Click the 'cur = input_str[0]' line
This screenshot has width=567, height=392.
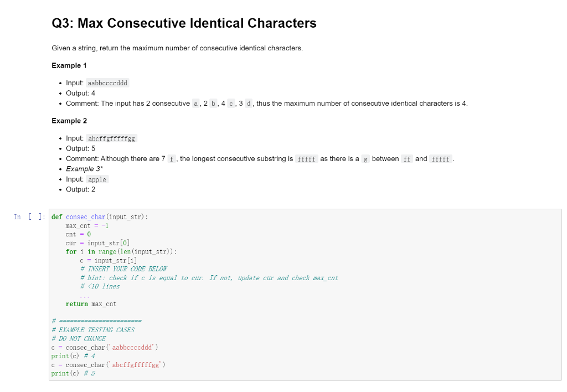click(97, 243)
